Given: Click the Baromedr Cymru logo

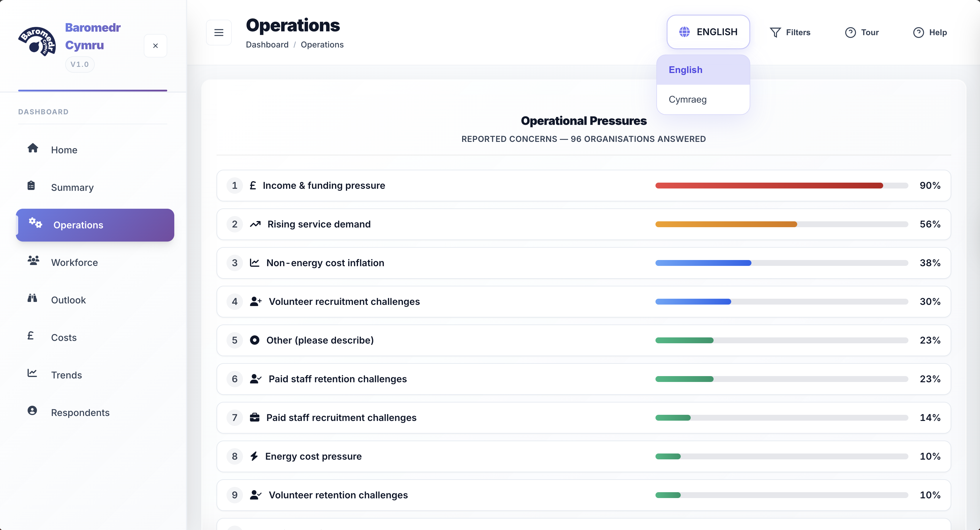Looking at the screenshot, I should point(37,41).
